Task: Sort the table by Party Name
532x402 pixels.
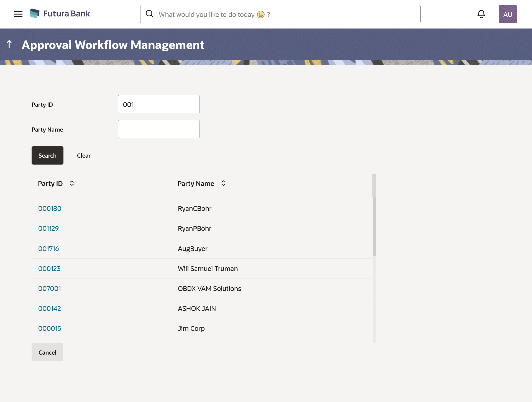Action: 223,183
